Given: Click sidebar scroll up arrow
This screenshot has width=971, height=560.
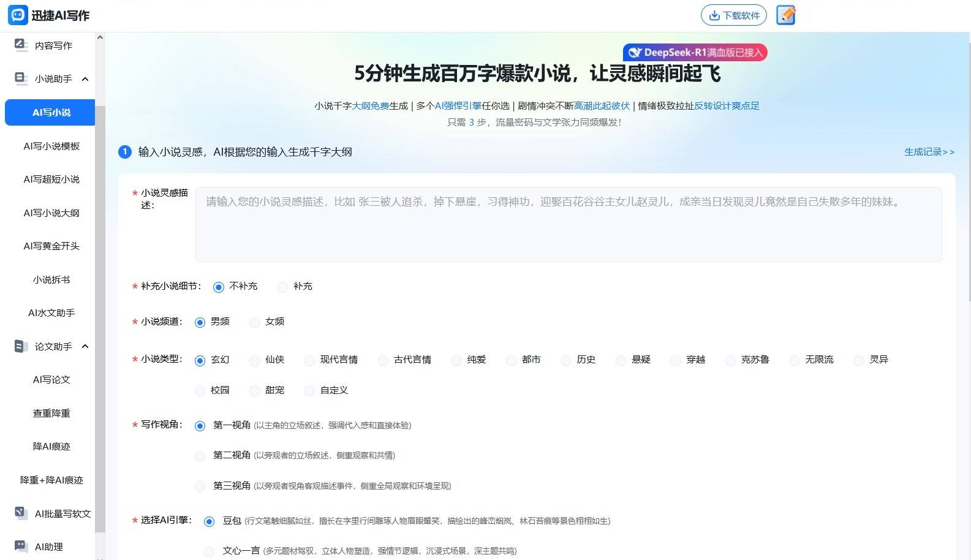Looking at the screenshot, I should click(x=100, y=38).
